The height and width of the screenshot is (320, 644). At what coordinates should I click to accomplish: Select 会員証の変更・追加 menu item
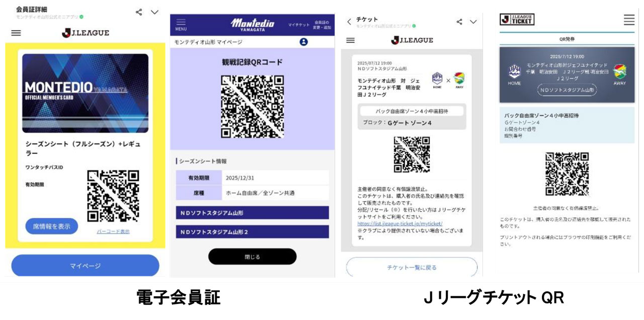click(x=322, y=25)
